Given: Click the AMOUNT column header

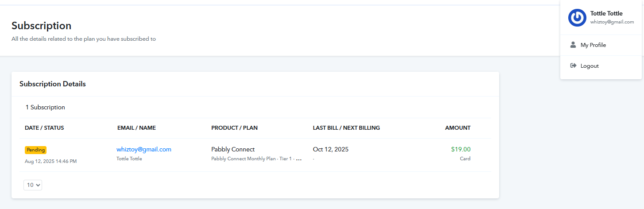Looking at the screenshot, I should pos(458,128).
